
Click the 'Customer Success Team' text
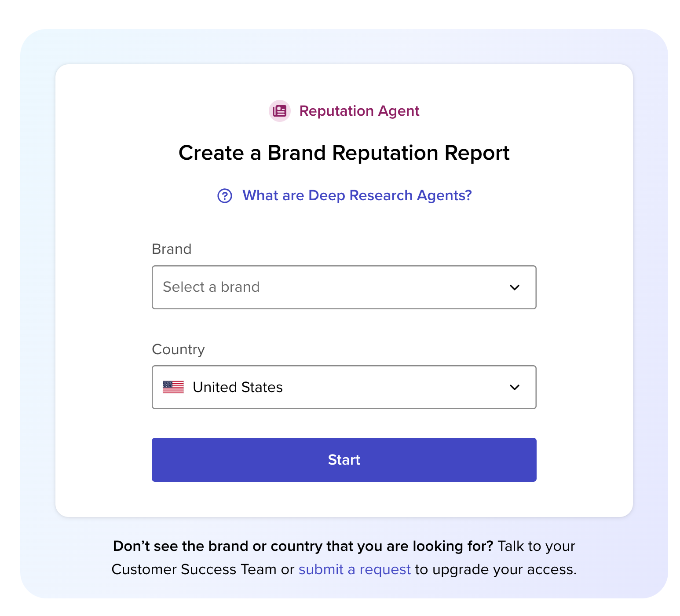pyautogui.click(x=194, y=569)
